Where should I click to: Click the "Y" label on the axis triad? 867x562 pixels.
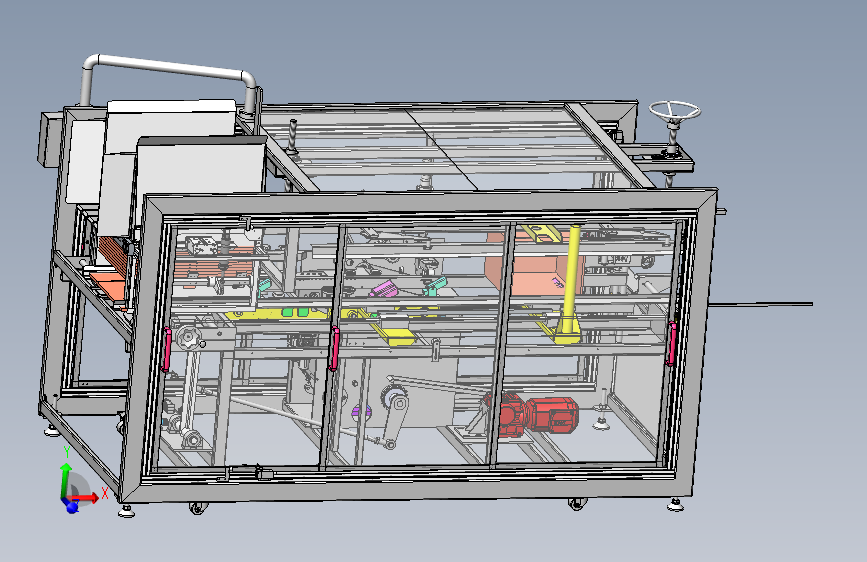(x=67, y=452)
